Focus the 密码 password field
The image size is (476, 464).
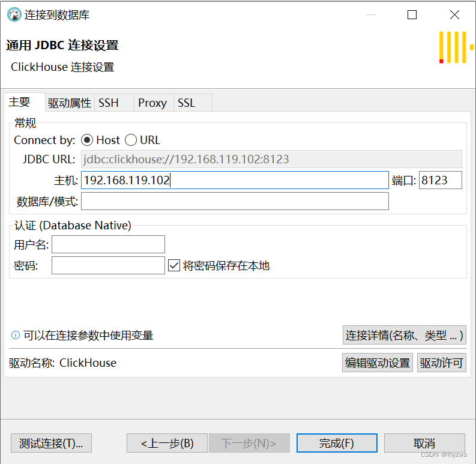coord(108,265)
